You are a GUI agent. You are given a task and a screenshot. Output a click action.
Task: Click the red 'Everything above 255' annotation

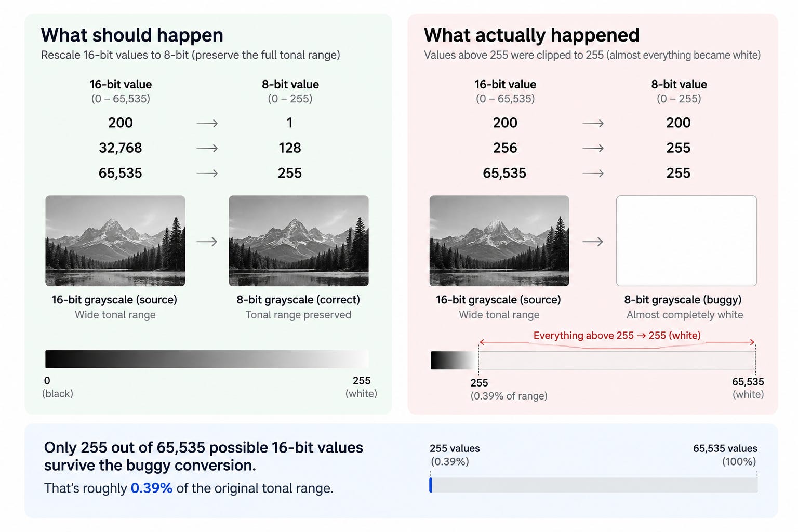tap(617, 336)
